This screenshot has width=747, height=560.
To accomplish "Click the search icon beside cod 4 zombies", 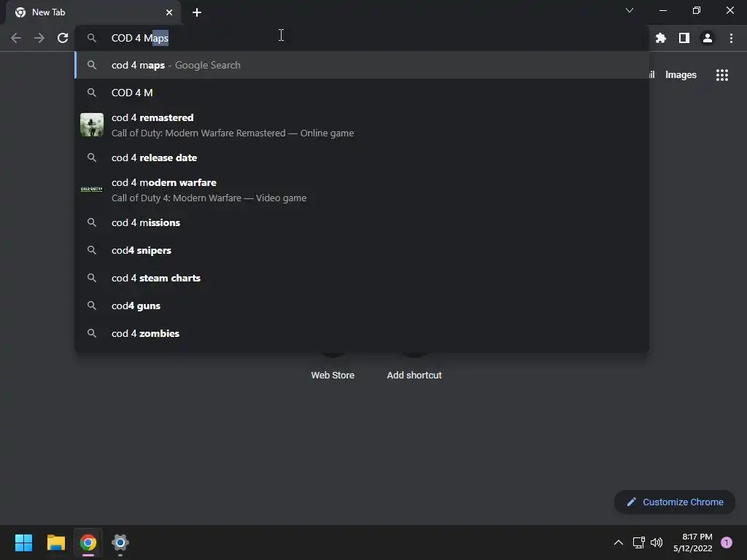I will pos(91,333).
